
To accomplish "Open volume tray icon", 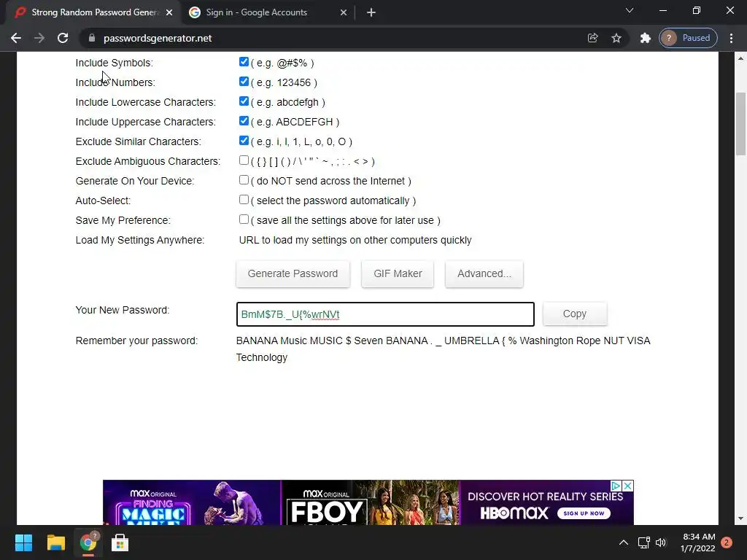I will (x=661, y=542).
